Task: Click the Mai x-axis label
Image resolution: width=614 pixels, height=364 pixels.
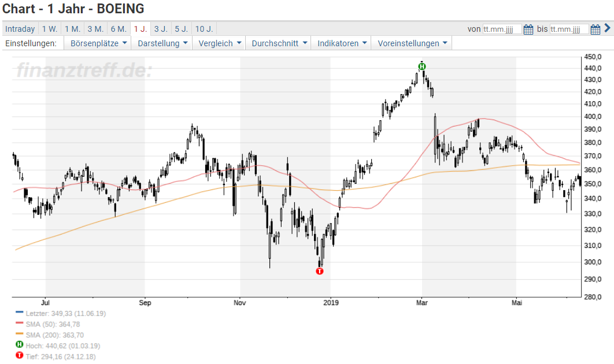Action: (x=517, y=303)
